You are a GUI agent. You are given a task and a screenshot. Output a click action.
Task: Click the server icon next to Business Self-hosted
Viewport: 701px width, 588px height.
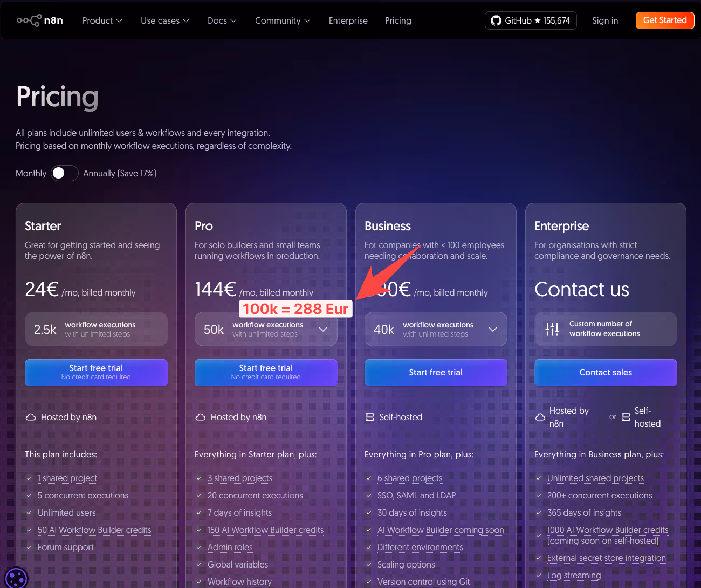pos(370,417)
